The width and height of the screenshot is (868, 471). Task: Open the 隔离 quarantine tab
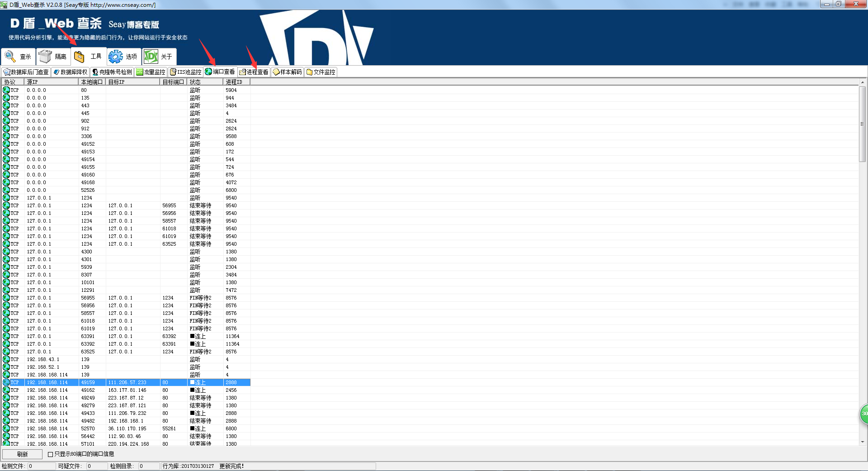tap(53, 57)
